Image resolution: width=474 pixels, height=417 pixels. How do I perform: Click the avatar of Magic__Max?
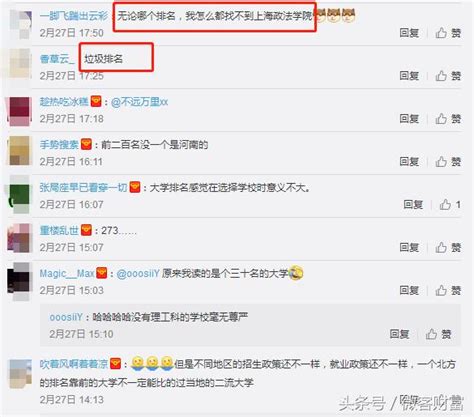(20, 282)
